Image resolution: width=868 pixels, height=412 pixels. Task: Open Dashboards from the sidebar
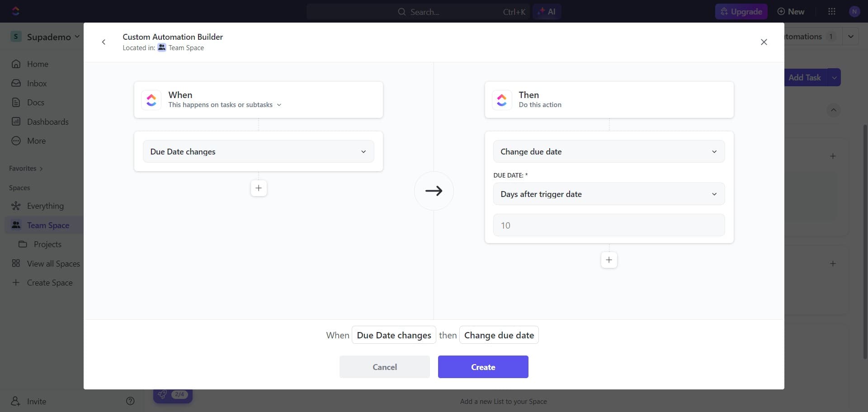[47, 122]
